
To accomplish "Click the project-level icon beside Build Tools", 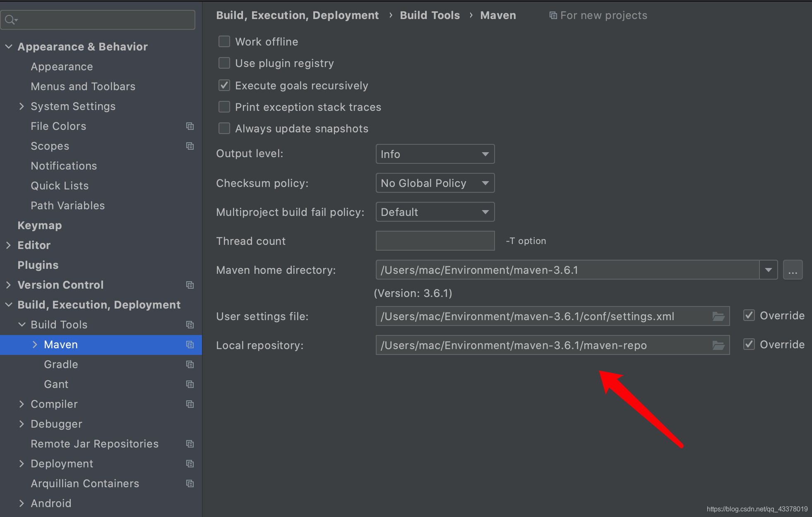I will [x=190, y=325].
